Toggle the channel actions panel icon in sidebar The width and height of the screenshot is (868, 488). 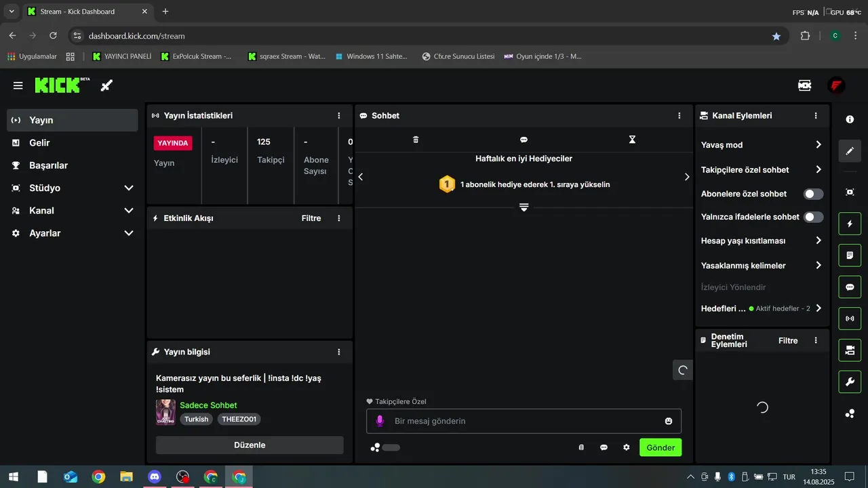(850, 350)
